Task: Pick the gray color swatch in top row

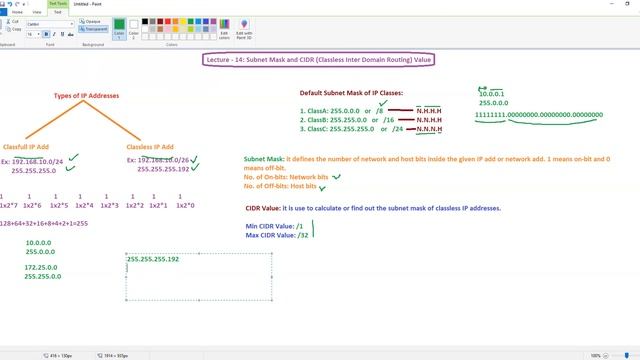Action: point(153,21)
